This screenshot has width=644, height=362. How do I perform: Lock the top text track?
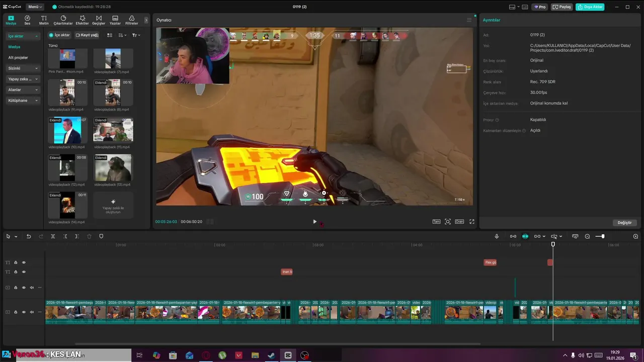(x=16, y=262)
